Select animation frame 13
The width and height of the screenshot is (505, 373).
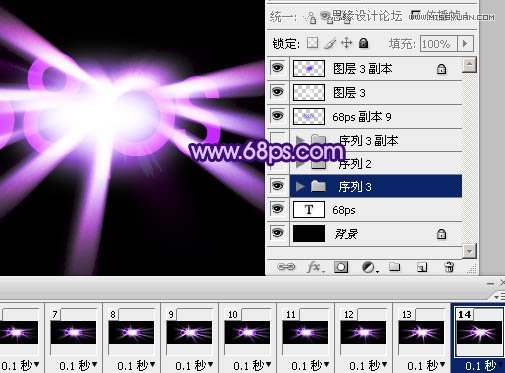pos(421,332)
